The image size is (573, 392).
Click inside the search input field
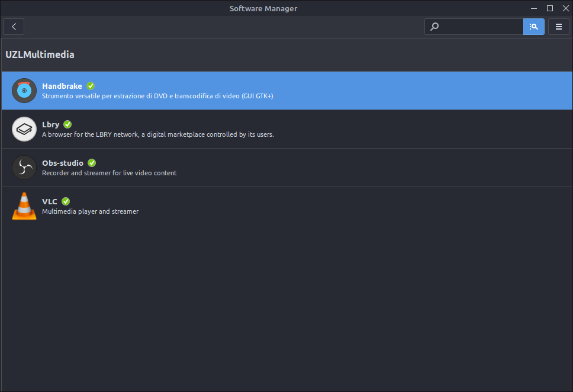(479, 27)
